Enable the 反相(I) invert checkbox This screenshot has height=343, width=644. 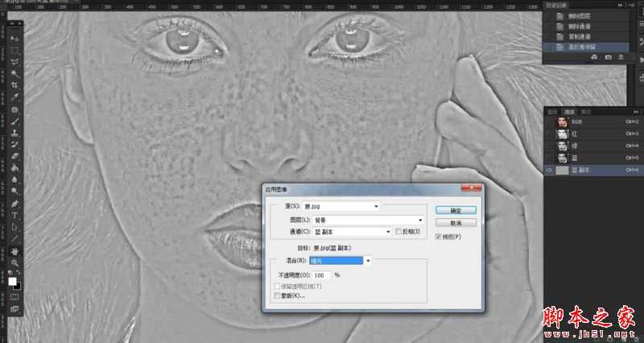coord(398,231)
